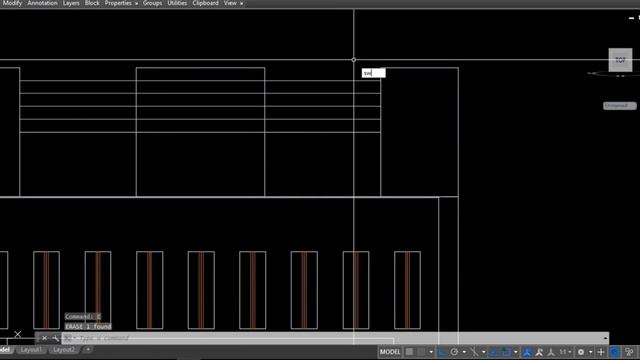Expand the command history arrow

606,338
